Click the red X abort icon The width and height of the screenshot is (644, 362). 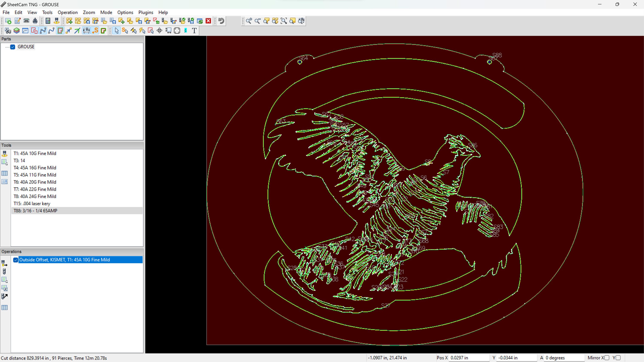[208, 21]
